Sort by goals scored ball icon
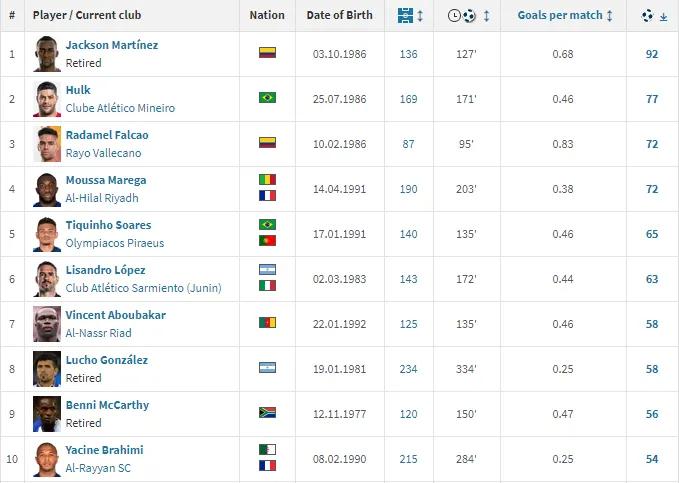Screen dimensions: 679x483 pos(647,16)
